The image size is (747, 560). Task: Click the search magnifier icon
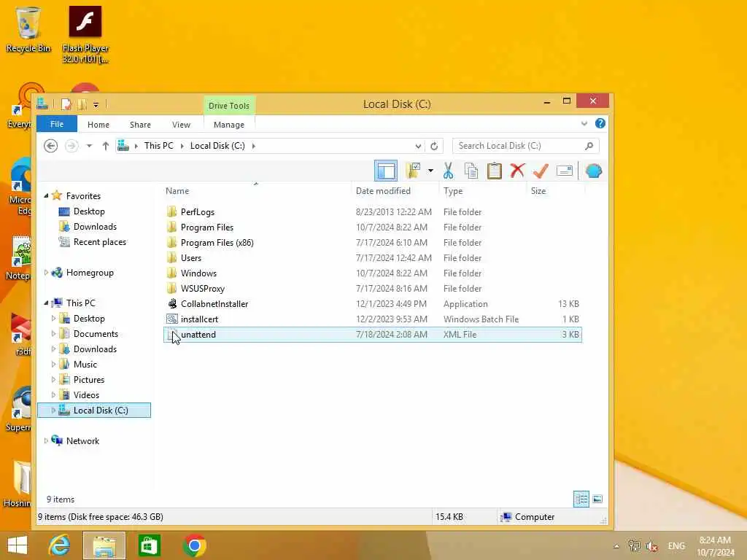click(x=589, y=146)
